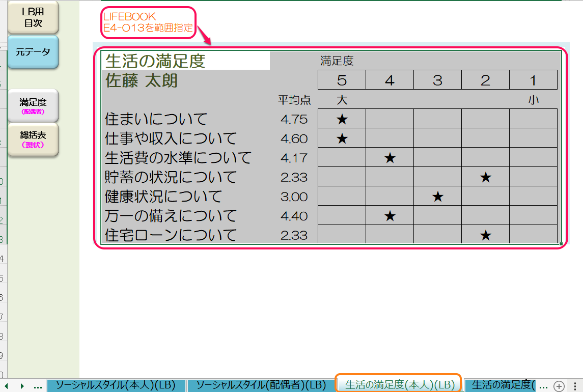
Task: Click the left ellipsis for hidden sheets
Action: [x=38, y=386]
